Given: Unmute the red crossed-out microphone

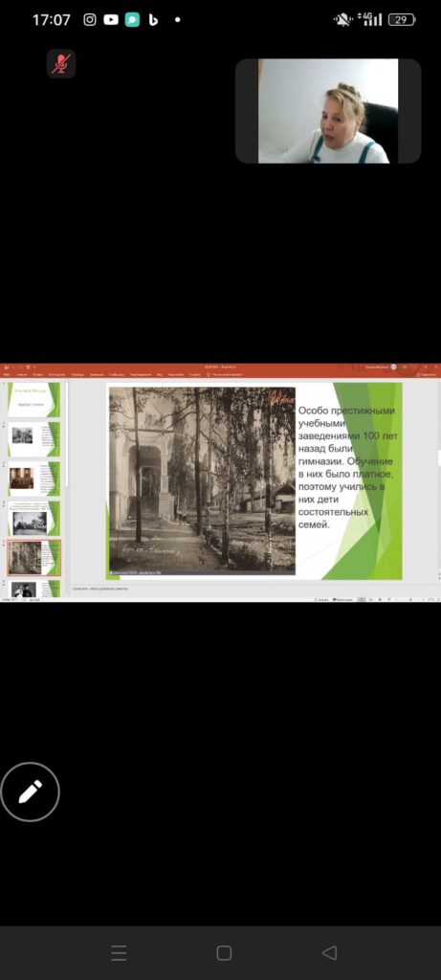Looking at the screenshot, I should pyautogui.click(x=61, y=64).
